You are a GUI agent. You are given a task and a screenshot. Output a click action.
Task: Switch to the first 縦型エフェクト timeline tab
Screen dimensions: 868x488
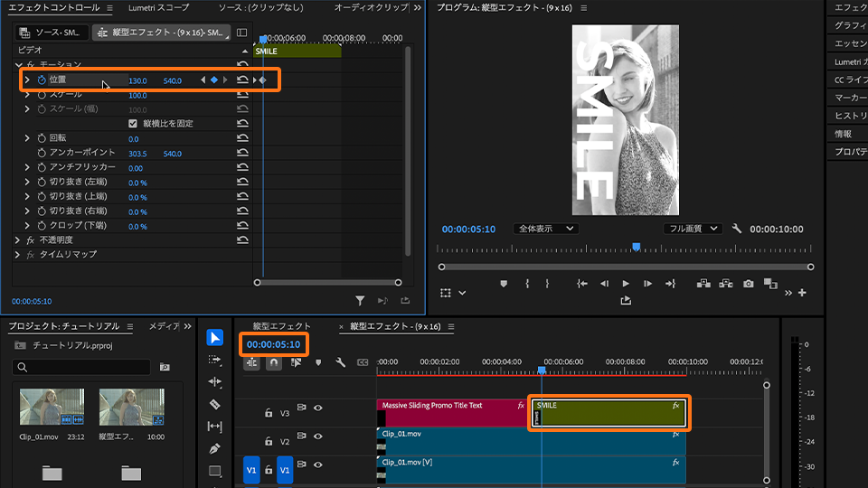click(281, 326)
